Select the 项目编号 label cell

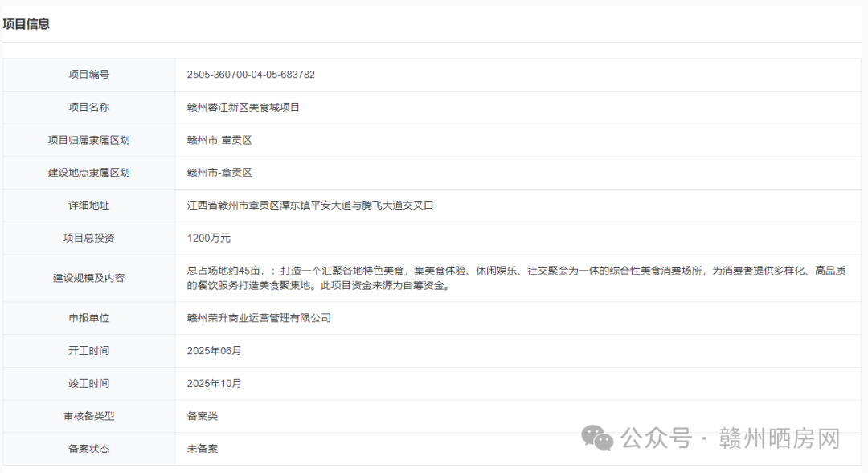point(88,75)
